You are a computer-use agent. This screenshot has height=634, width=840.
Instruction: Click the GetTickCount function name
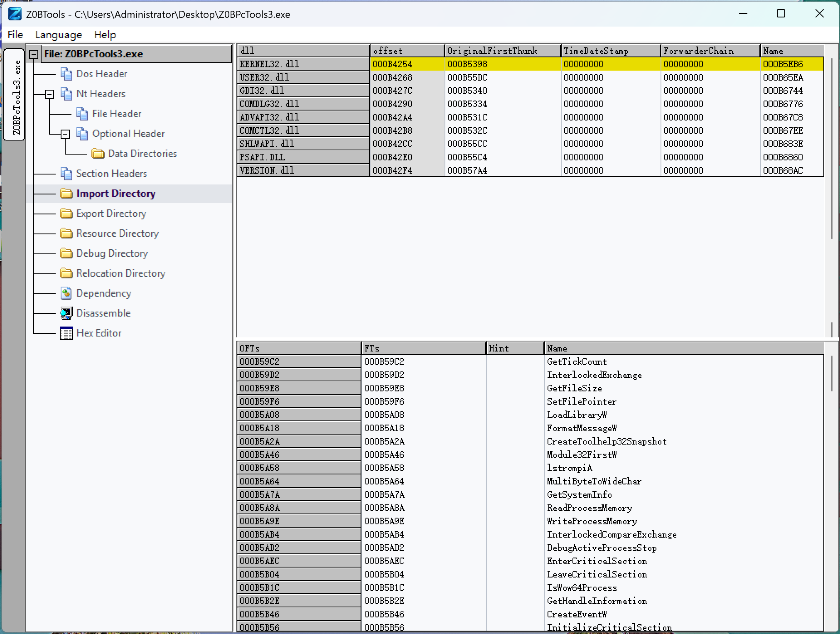577,361
